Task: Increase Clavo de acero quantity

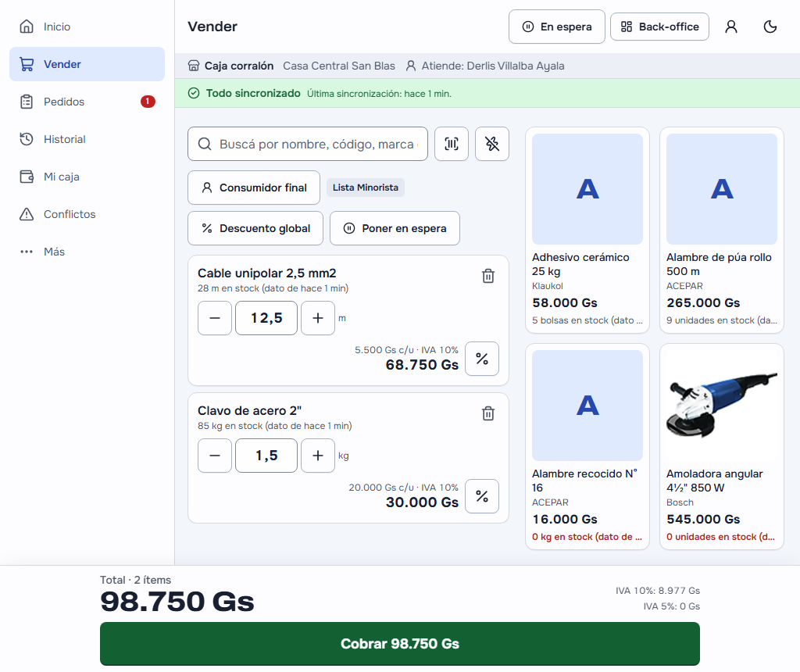Action: coord(318,456)
